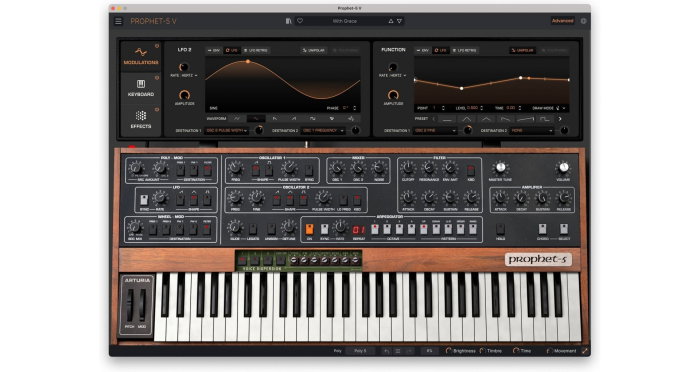This screenshot has width=700, height=372.
Task: Toggle the Legato switch
Action: 253,229
